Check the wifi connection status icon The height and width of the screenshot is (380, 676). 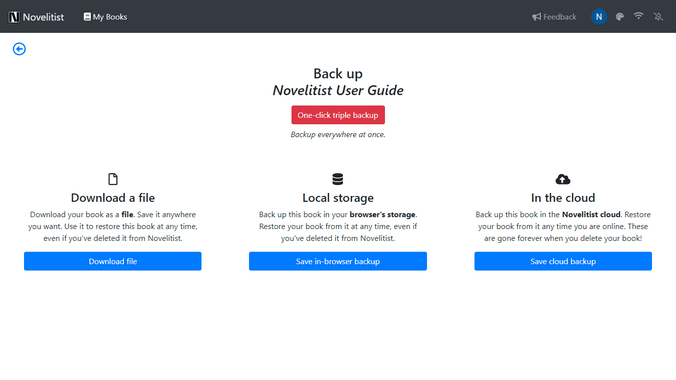point(638,16)
